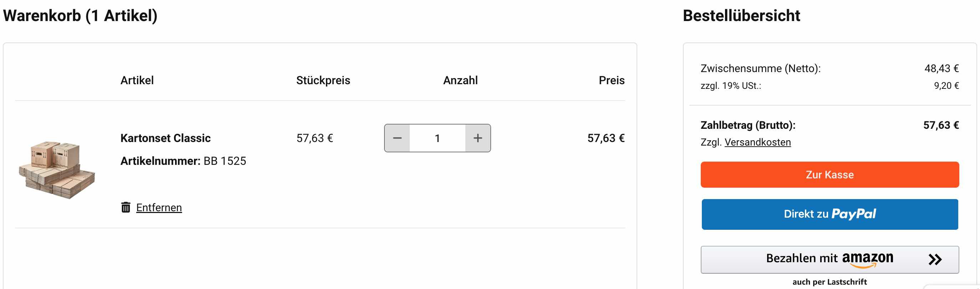Viewport: 980px width, 289px height.
Task: Click the auch per Lastschrift note
Action: tap(830, 282)
